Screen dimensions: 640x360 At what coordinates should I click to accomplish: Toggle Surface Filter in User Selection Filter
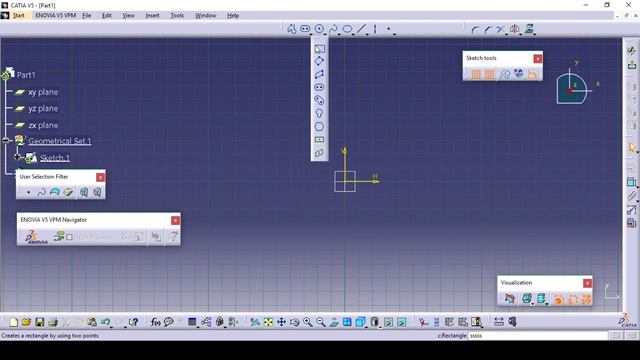point(54,192)
